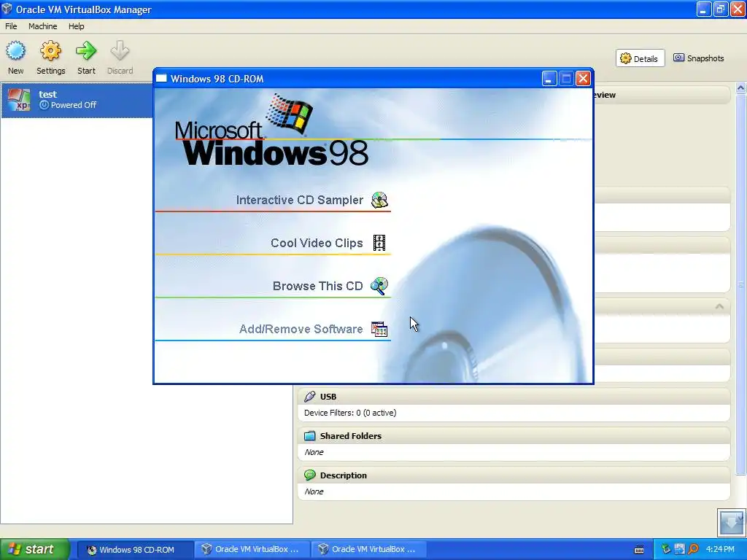Click the first green system tray icon
The image size is (747, 560).
click(x=665, y=549)
